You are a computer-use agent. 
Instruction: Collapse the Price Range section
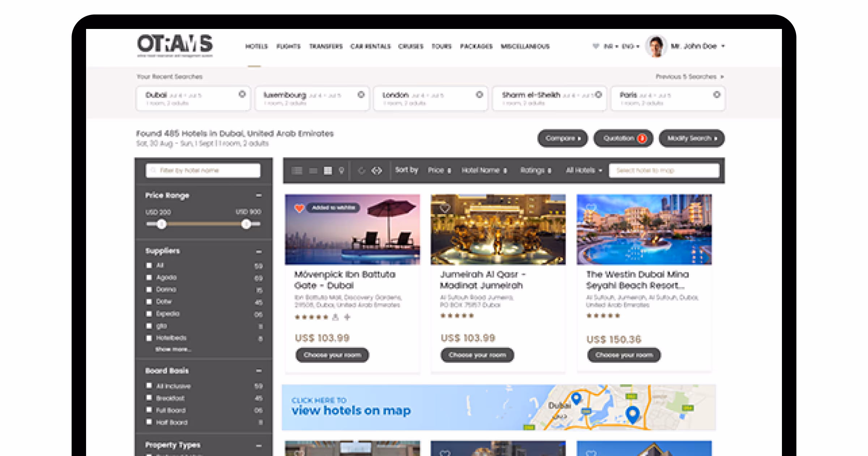pyautogui.click(x=259, y=195)
